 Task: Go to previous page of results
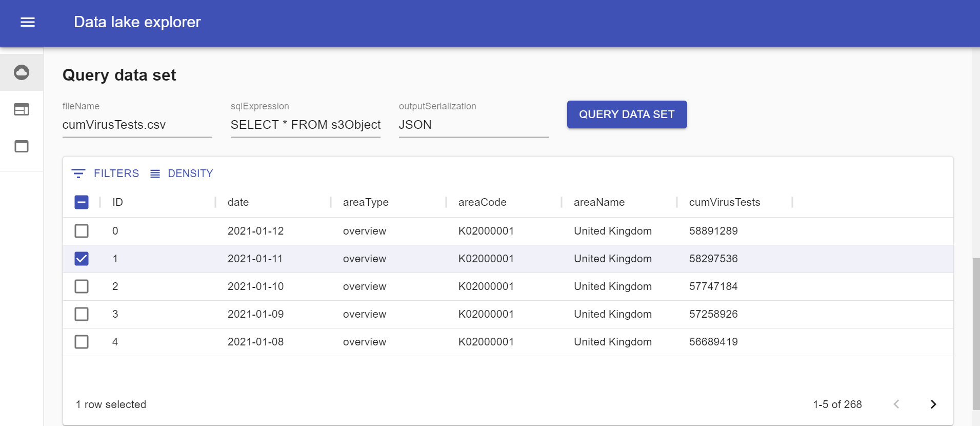pos(896,404)
